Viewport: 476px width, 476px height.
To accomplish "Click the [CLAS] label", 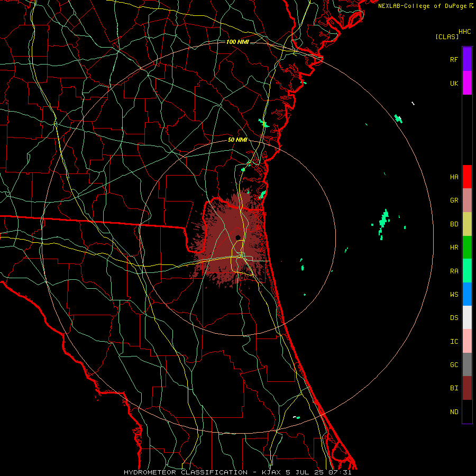I will point(447,36).
